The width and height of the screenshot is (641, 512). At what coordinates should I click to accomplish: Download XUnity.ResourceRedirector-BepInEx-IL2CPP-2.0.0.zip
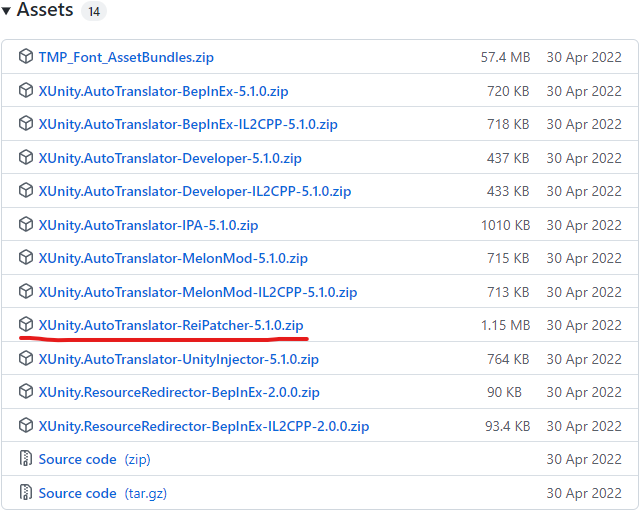click(204, 426)
